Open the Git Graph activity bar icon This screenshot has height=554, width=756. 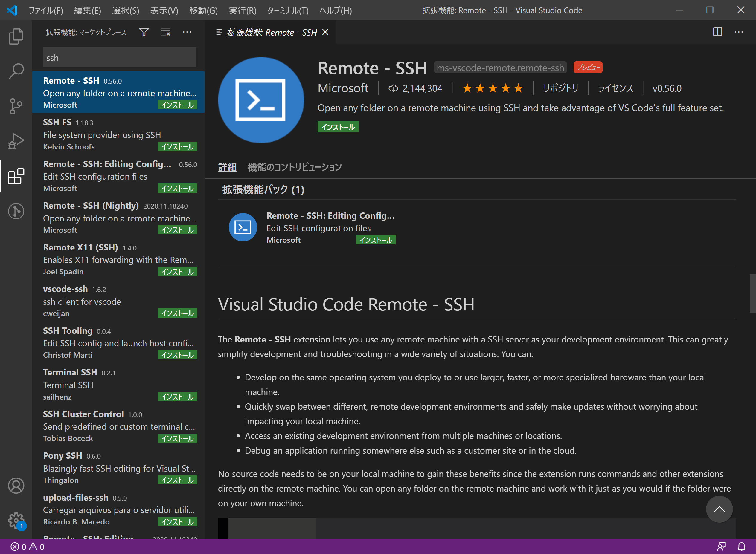click(x=16, y=211)
